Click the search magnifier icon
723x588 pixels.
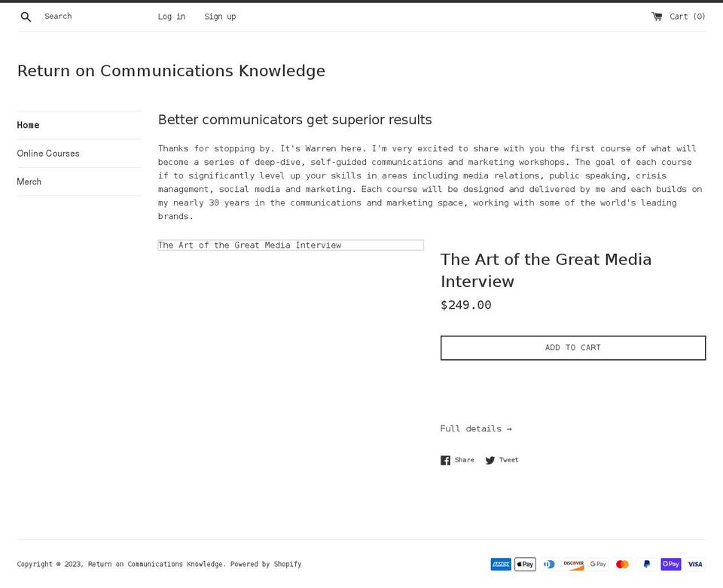(26, 17)
